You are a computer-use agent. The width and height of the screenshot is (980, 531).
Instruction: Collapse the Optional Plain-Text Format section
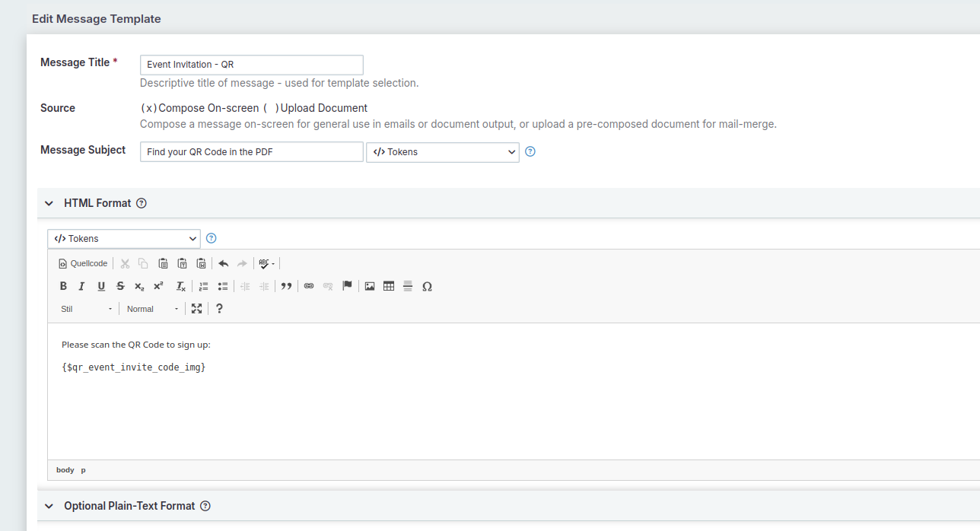click(x=49, y=506)
